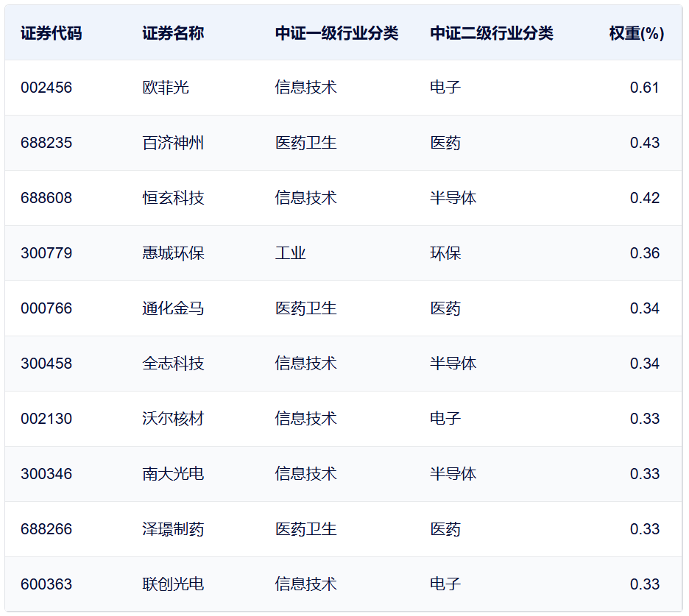Click the 0.36 weight value
This screenshot has height=616, width=689.
[x=645, y=253]
